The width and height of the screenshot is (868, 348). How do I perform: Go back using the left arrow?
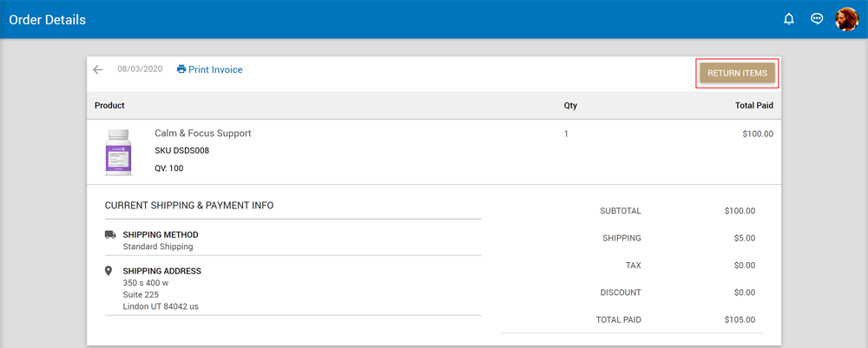click(98, 69)
